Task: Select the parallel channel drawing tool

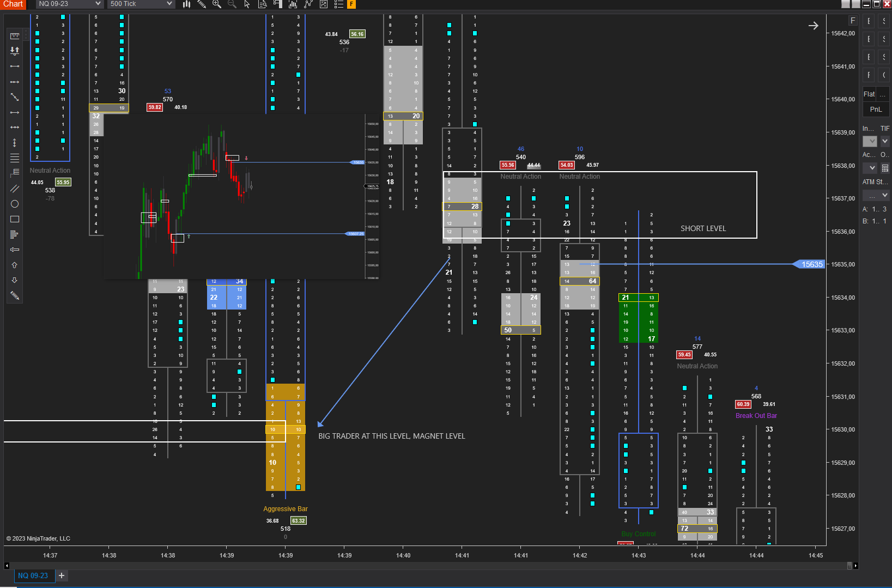Action: [15, 189]
